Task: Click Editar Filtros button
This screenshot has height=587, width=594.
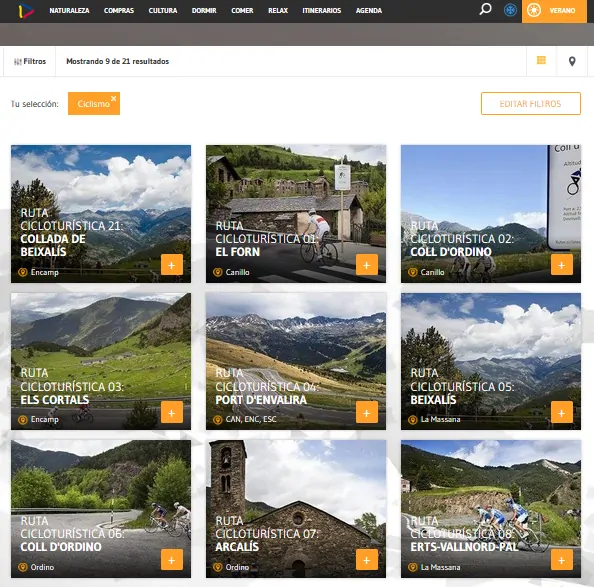Action: click(530, 103)
